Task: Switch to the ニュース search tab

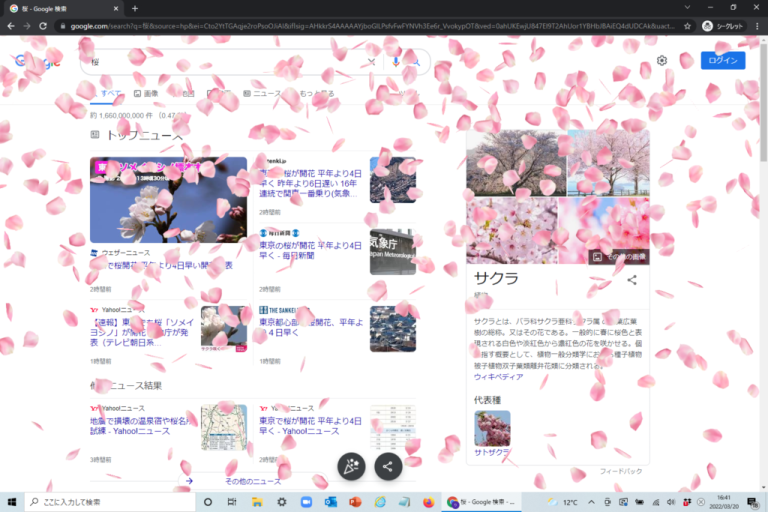Action: click(x=263, y=93)
